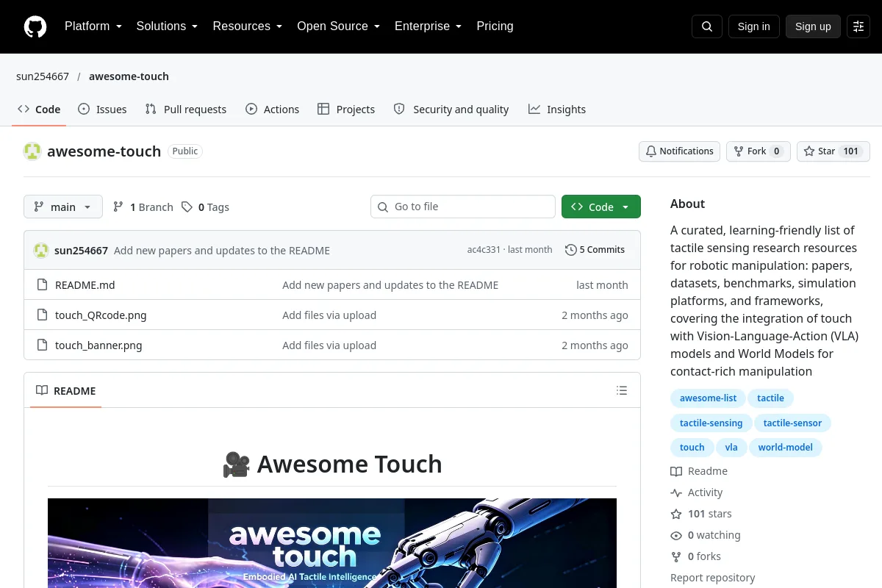
Task: Open appearance settings icon next to Sign up
Action: pos(858,26)
